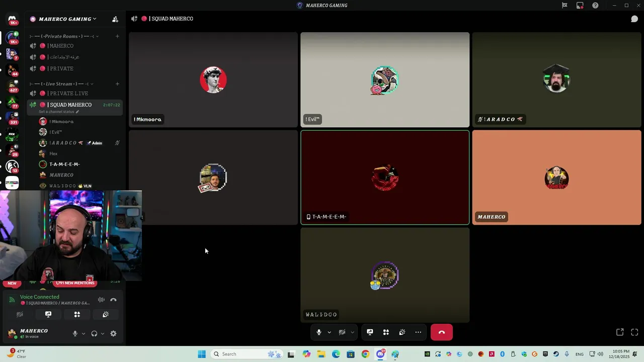Focus the ! Mkmoora video tile
The width and height of the screenshot is (644, 362).
point(213,79)
